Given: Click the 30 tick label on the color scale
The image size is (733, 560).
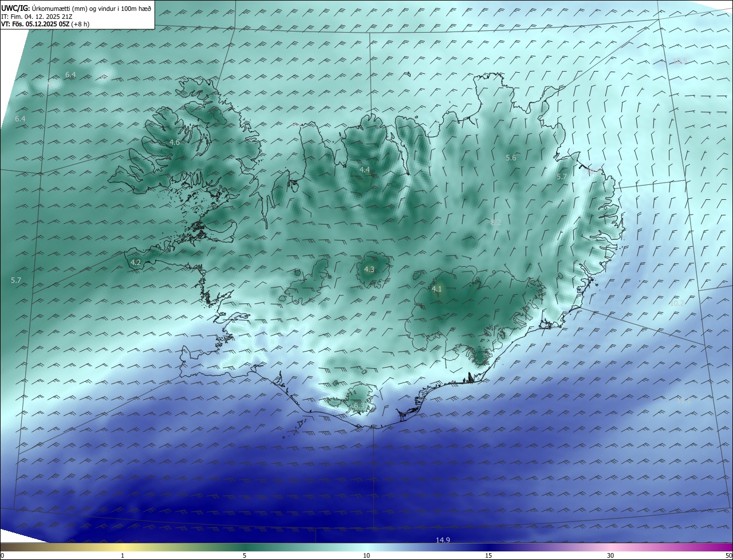Looking at the screenshot, I should 610,555.
